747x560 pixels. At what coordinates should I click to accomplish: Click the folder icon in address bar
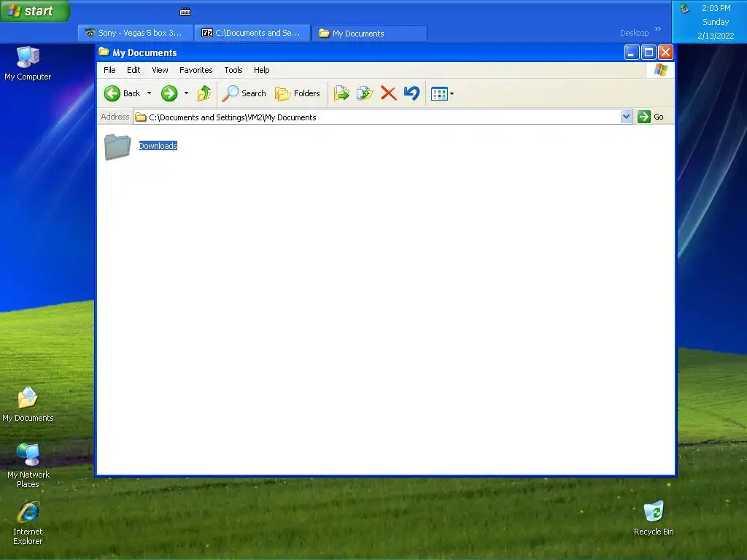coord(141,117)
